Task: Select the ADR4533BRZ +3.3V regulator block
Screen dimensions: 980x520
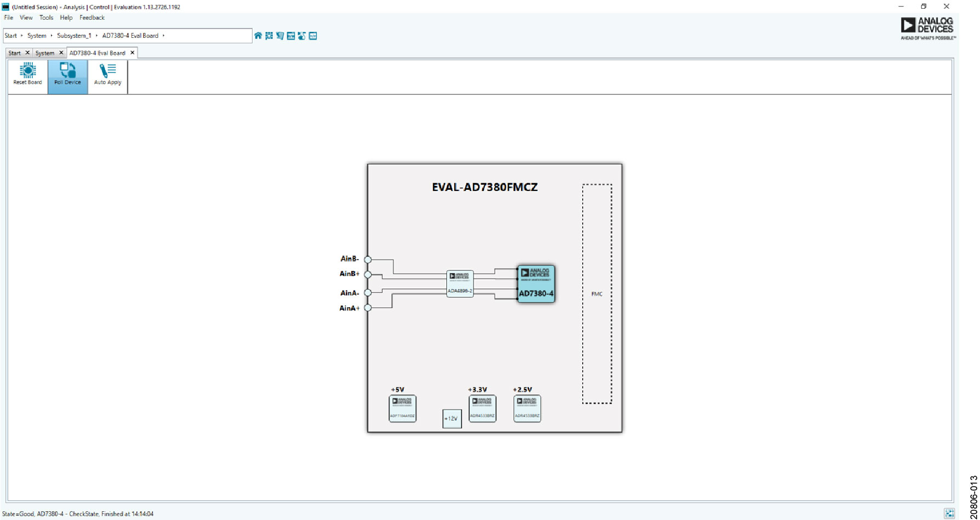Action: pyautogui.click(x=482, y=408)
